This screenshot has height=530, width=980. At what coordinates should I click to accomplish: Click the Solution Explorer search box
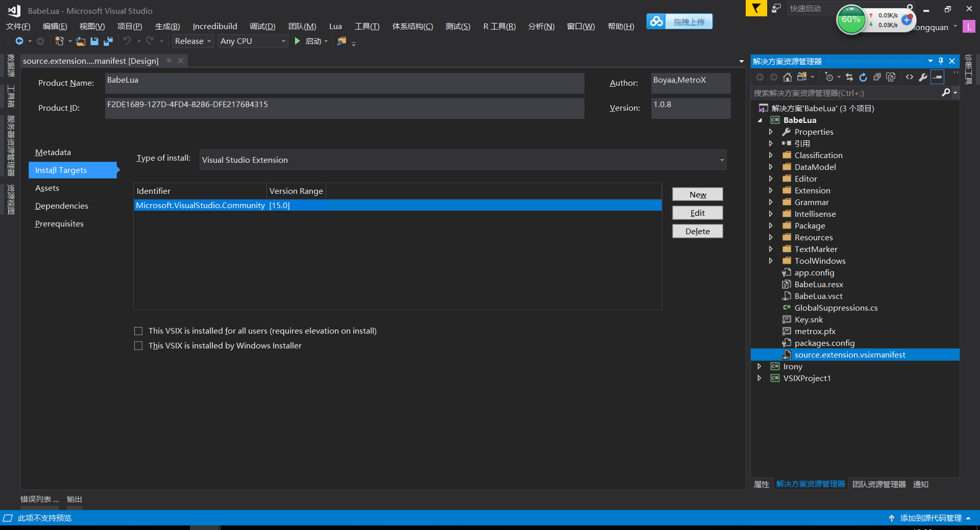(846, 93)
